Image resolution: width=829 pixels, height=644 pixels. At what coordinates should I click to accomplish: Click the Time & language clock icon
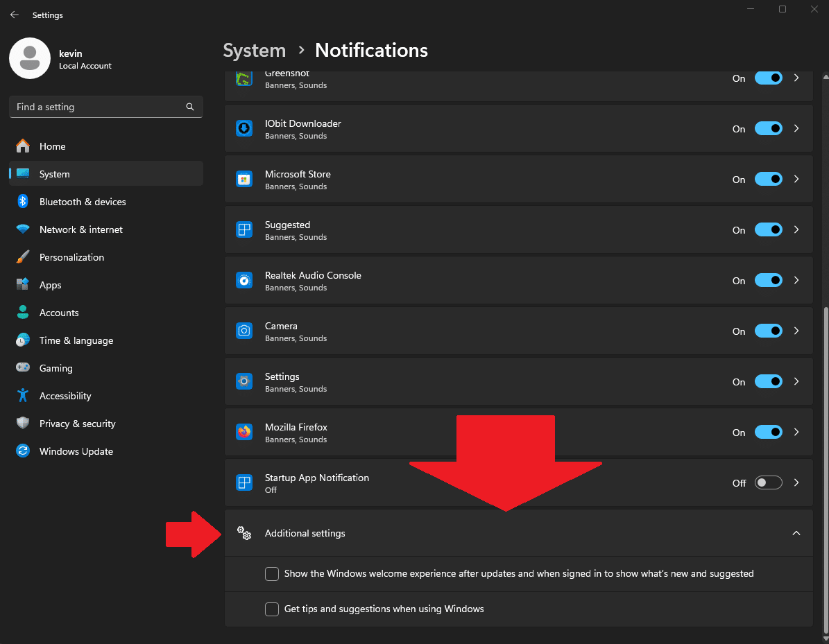coord(23,340)
